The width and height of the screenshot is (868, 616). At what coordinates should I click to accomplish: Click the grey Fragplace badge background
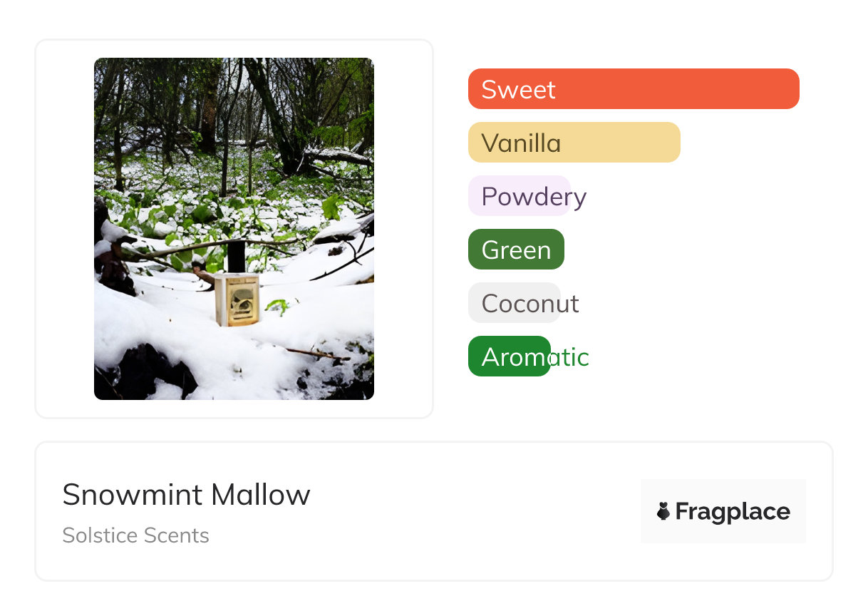(723, 489)
